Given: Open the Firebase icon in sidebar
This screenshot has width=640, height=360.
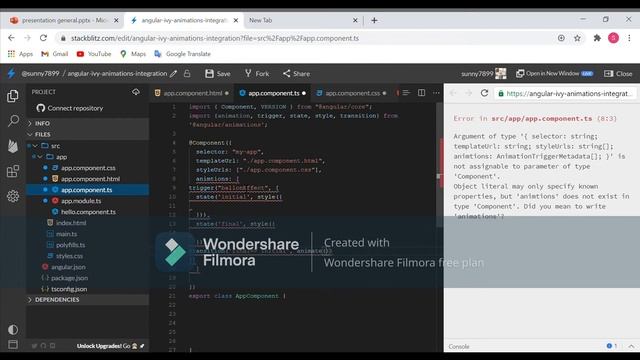Looking at the screenshot, I should tap(13, 146).
